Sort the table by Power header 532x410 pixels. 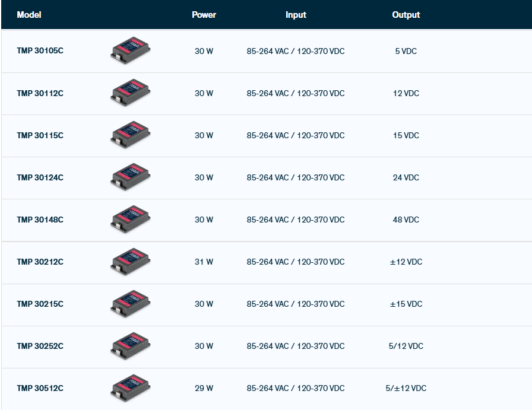(204, 15)
